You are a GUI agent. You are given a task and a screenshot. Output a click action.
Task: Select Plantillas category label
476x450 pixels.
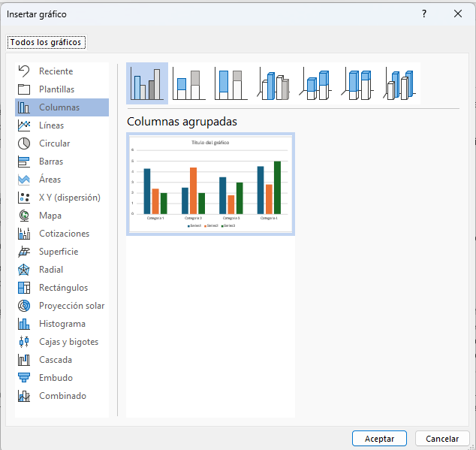tap(57, 89)
